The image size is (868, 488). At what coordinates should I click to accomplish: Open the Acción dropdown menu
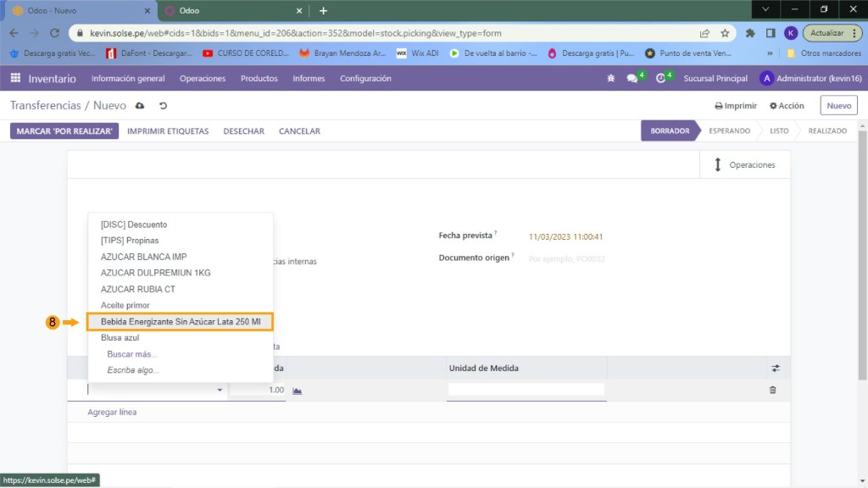point(787,106)
